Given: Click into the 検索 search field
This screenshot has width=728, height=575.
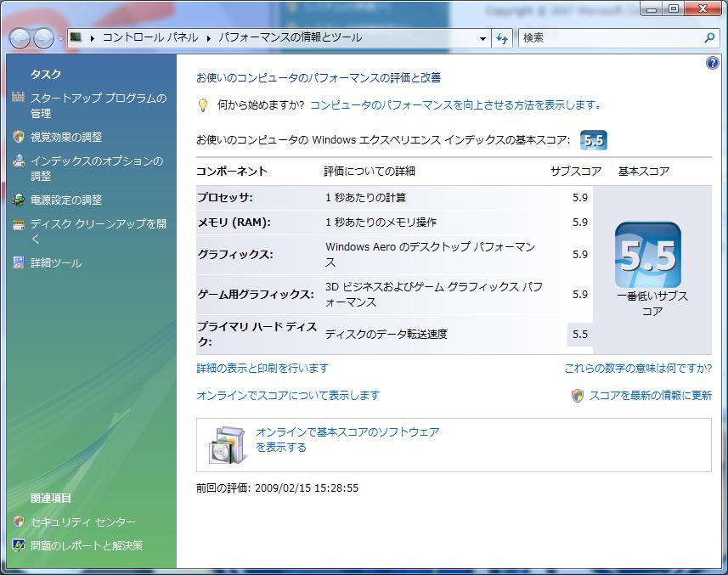Looking at the screenshot, I should coord(610,38).
